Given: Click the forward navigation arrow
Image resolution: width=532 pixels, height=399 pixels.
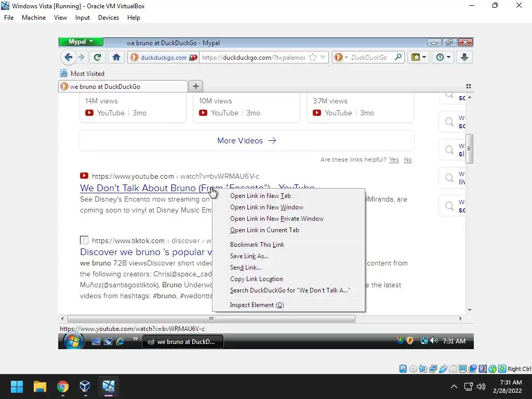Looking at the screenshot, I should coord(81,57).
